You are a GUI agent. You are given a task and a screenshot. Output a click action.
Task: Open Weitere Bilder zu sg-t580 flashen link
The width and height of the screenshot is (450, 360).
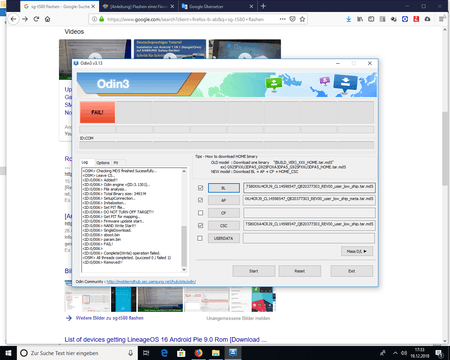pyautogui.click(x=109, y=318)
